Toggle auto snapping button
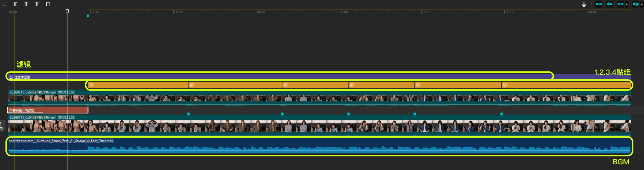 (610, 4)
